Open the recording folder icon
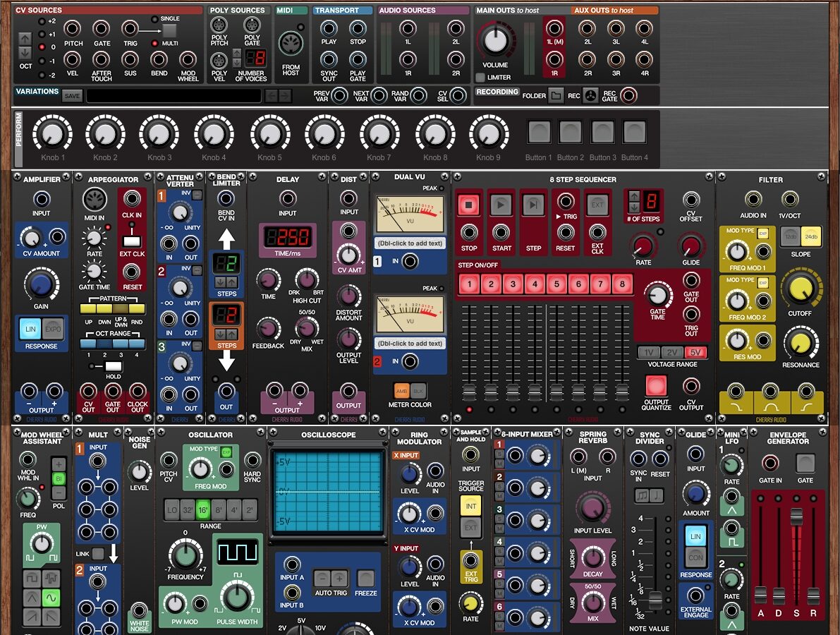The height and width of the screenshot is (635, 840). 556,96
